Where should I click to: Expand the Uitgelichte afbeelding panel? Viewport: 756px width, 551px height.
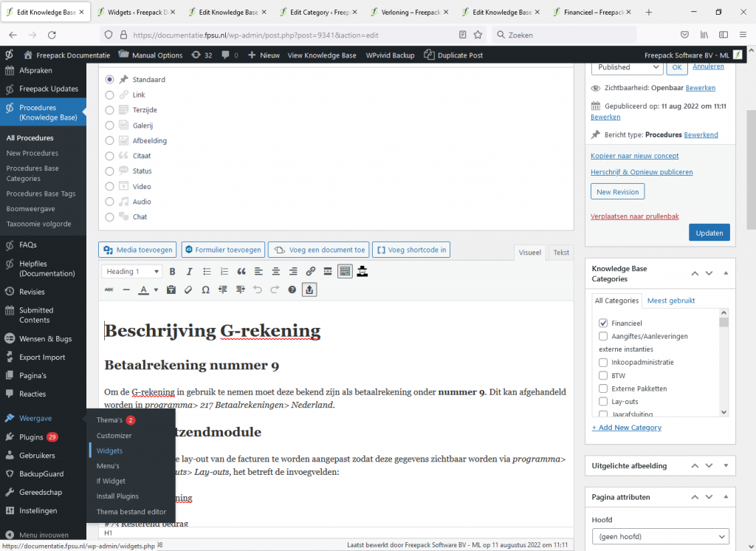coord(726,465)
